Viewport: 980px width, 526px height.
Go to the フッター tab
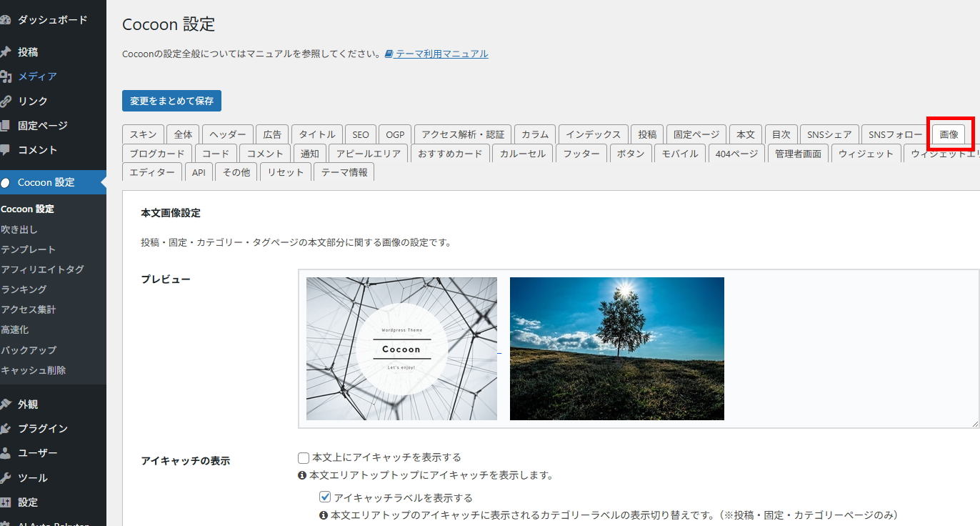click(x=581, y=154)
